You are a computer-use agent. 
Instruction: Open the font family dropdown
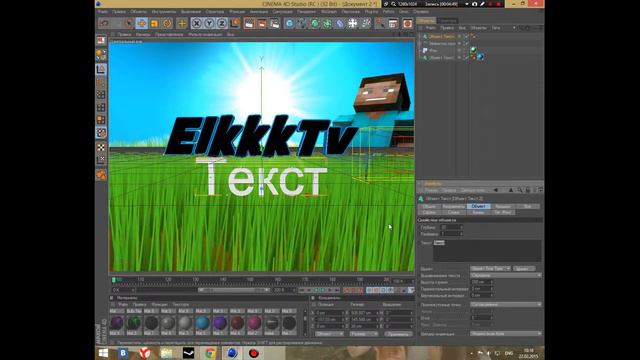coord(490,269)
